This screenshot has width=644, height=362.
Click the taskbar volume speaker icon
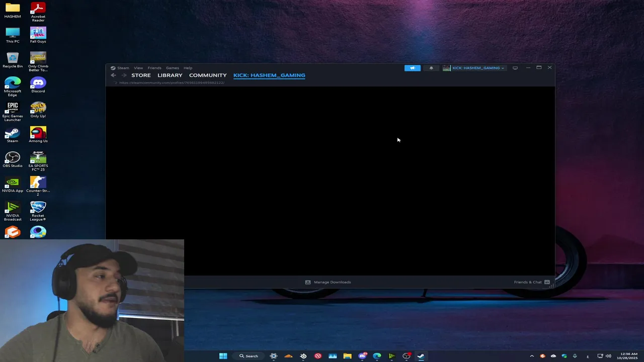pos(608,356)
